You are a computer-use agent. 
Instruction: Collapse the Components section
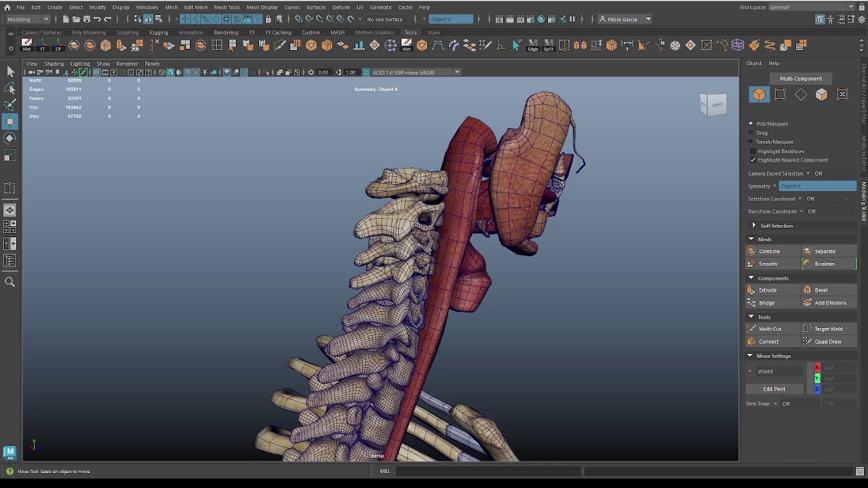tap(751, 278)
